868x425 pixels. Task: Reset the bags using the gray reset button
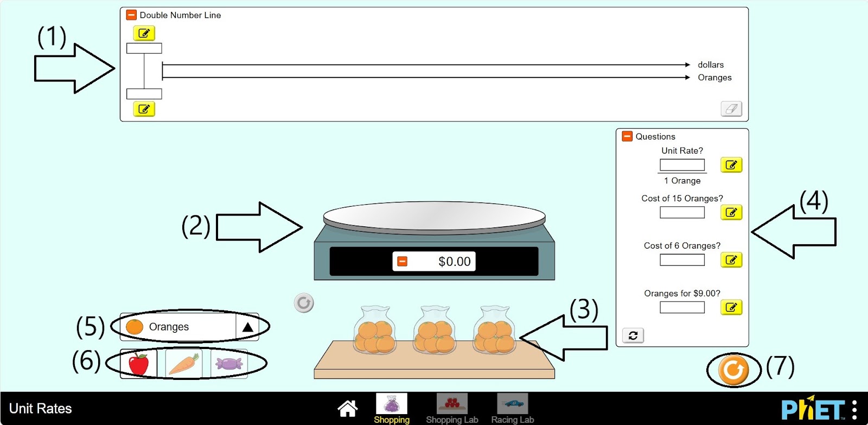click(304, 303)
